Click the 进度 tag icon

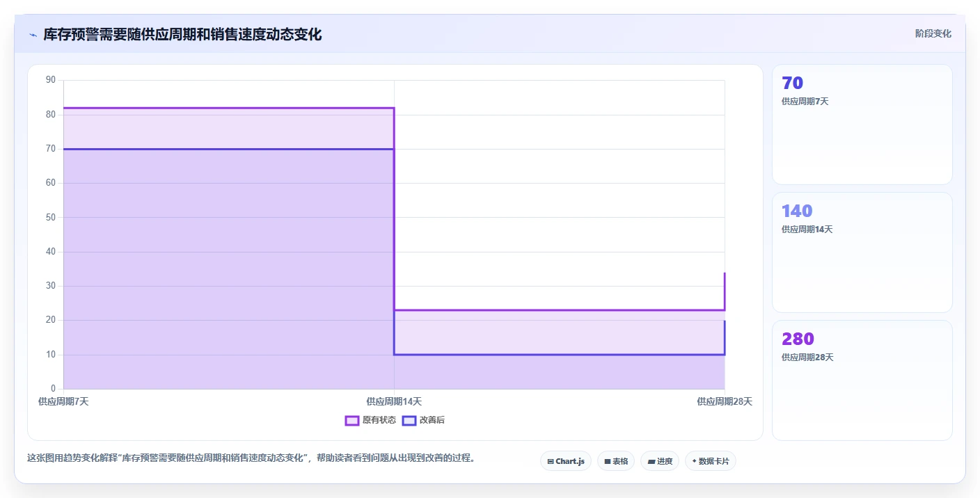click(651, 461)
